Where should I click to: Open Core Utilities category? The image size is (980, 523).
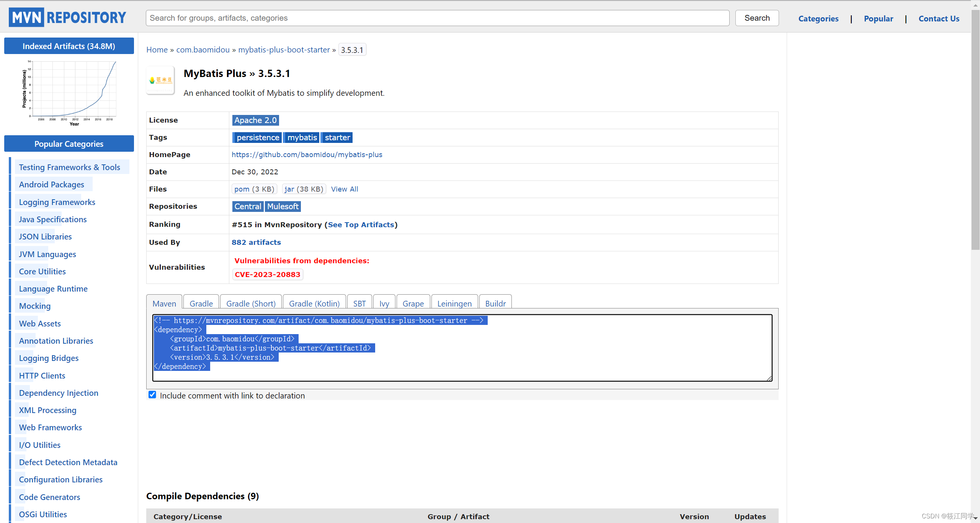pyautogui.click(x=42, y=272)
